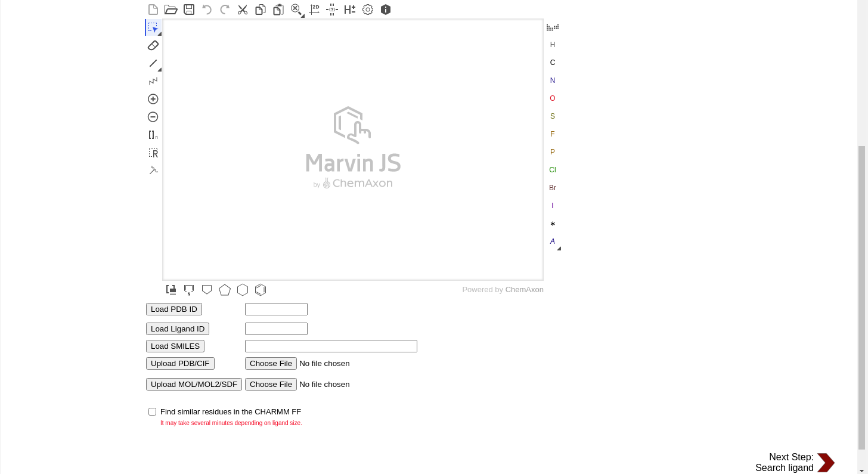Select the Eraser tool
The image size is (868, 474).
pos(153,45)
